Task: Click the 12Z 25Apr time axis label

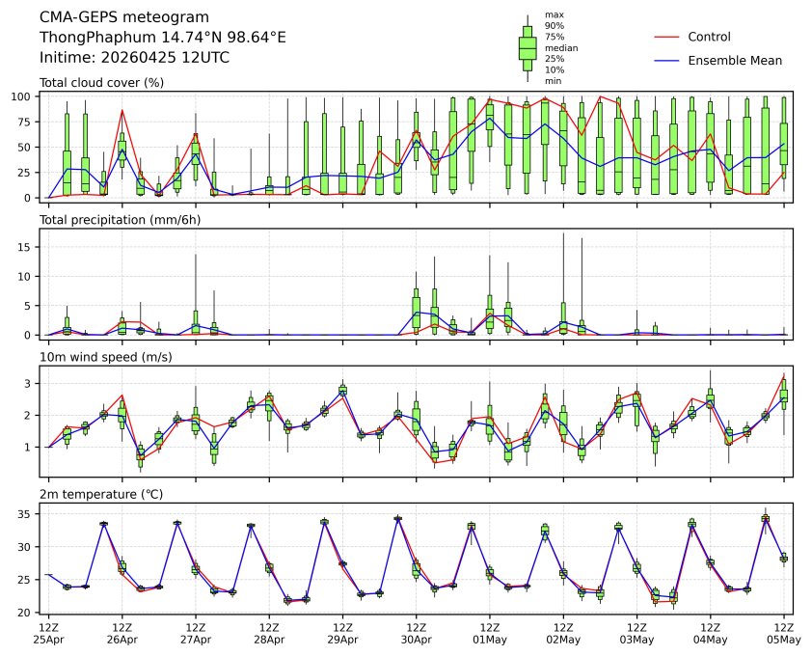Action: (48, 632)
